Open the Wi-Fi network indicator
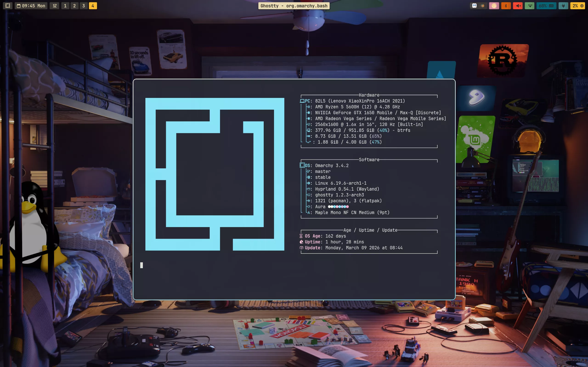This screenshot has width=588, height=367. tap(530, 6)
